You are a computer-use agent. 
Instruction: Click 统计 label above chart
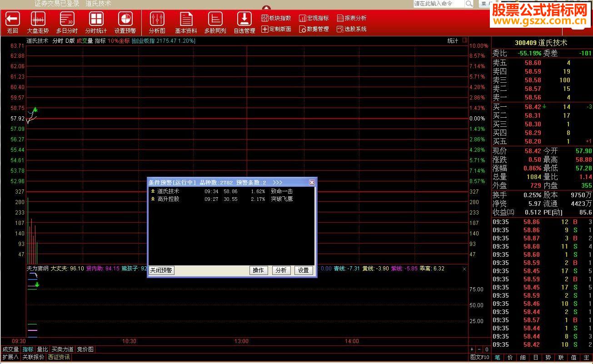(453, 41)
